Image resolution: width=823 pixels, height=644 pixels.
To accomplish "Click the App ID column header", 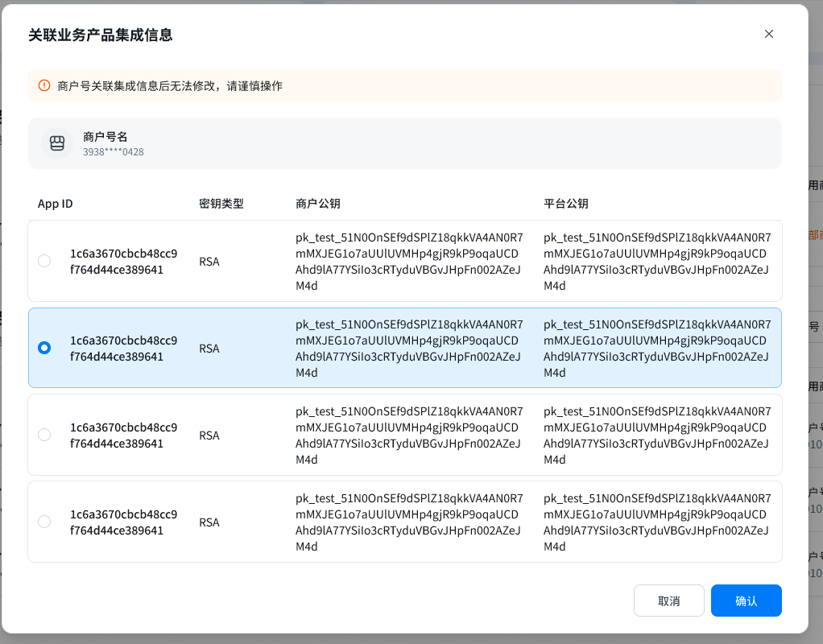I will (x=56, y=204).
